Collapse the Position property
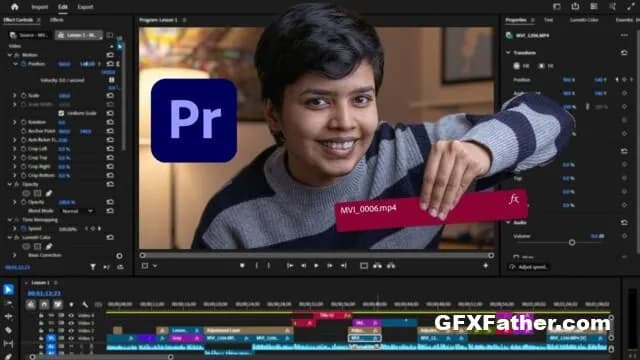 coord(16,64)
